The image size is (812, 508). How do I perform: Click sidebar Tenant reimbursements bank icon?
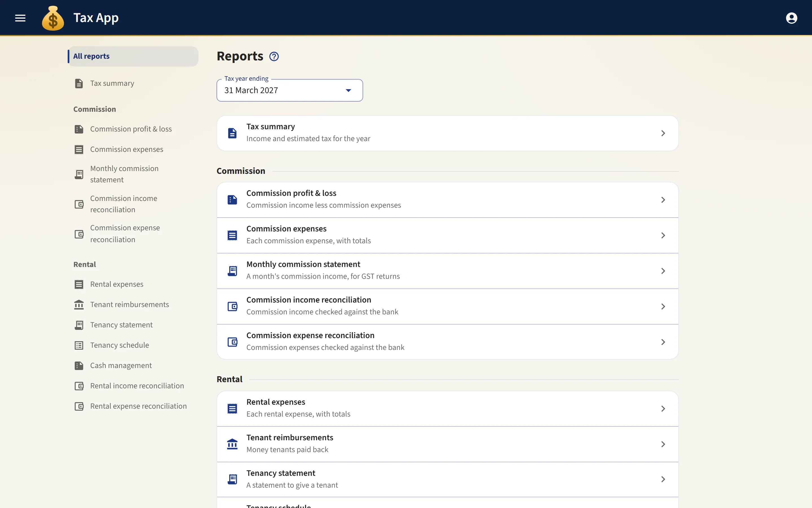tap(79, 305)
